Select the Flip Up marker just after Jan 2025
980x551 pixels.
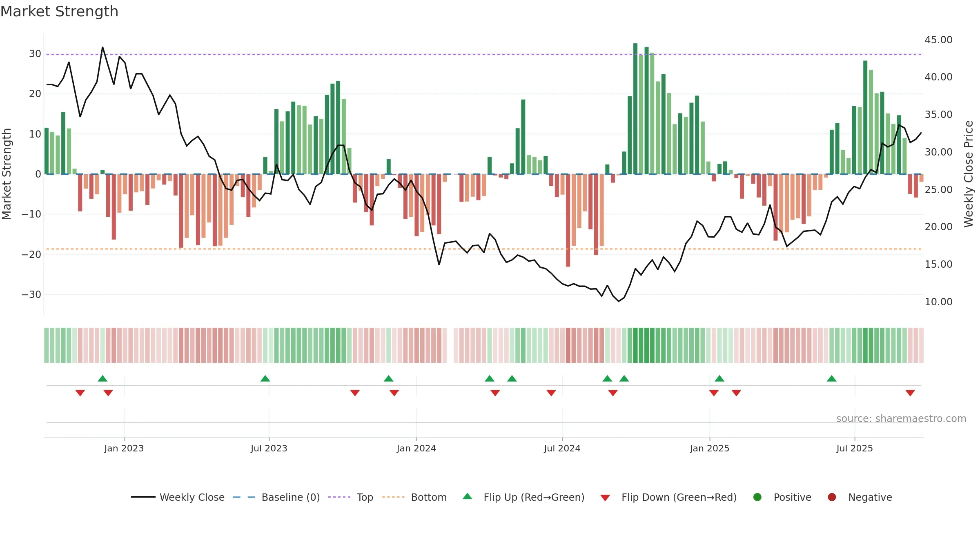coord(719,378)
